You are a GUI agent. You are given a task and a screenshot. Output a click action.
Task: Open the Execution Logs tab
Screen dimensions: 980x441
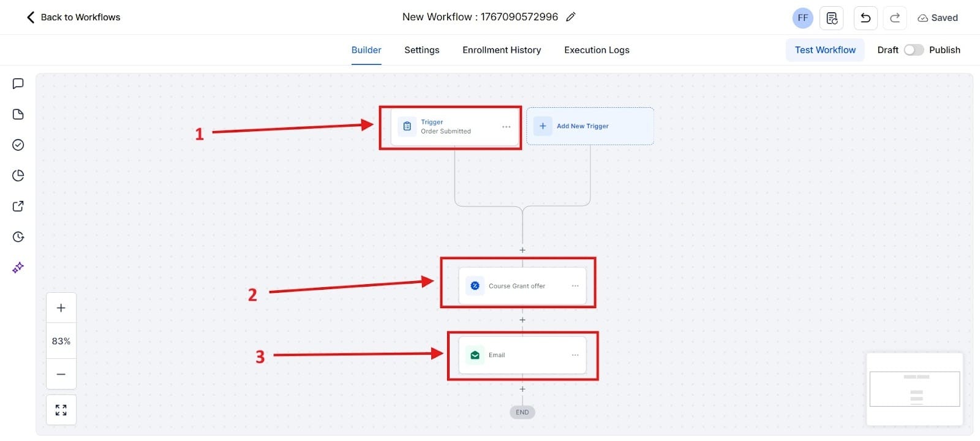pyautogui.click(x=597, y=50)
